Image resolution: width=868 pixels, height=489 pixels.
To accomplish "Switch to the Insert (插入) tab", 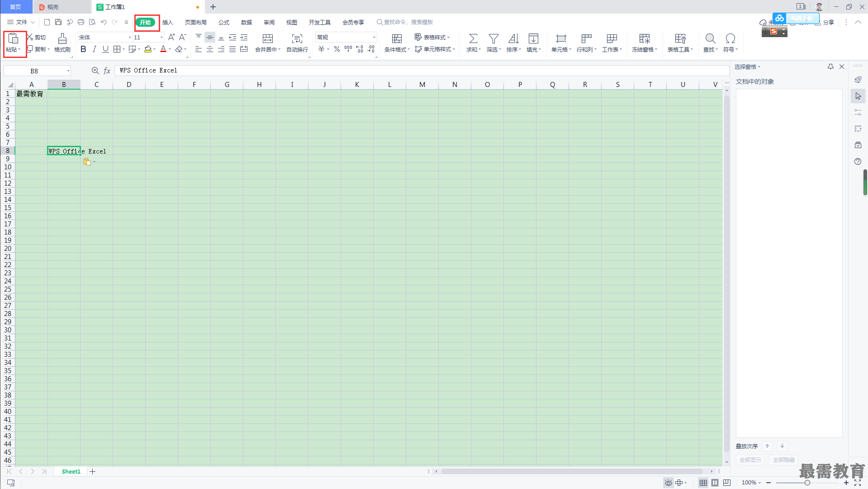I will click(168, 22).
